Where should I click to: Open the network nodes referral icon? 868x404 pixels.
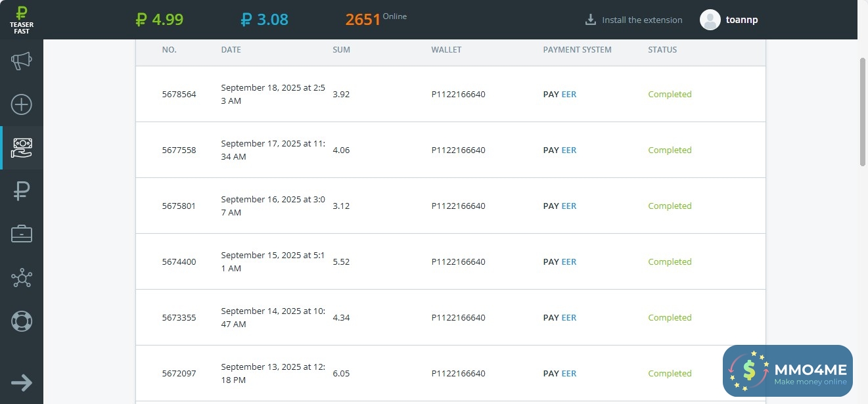[22, 279]
